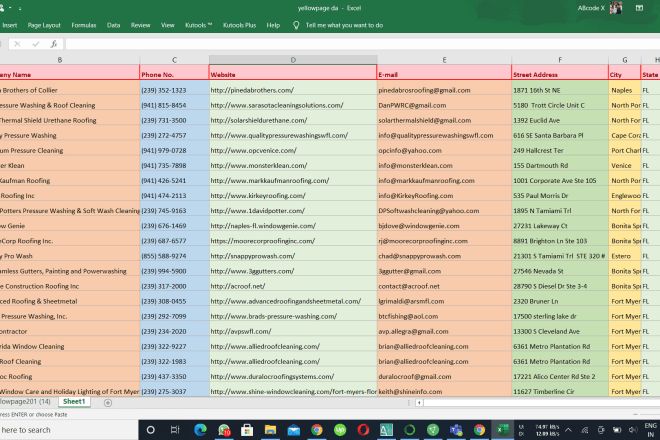Open the Mail app from the taskbar

pos(294,430)
